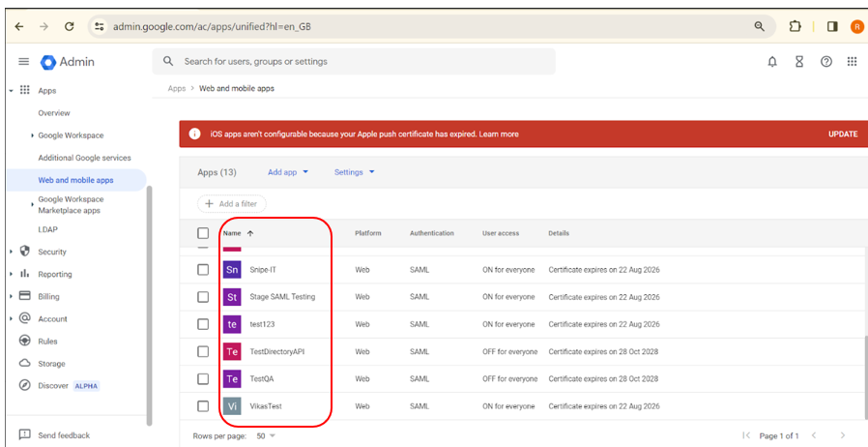Click Apps breadcrumb link

(177, 88)
